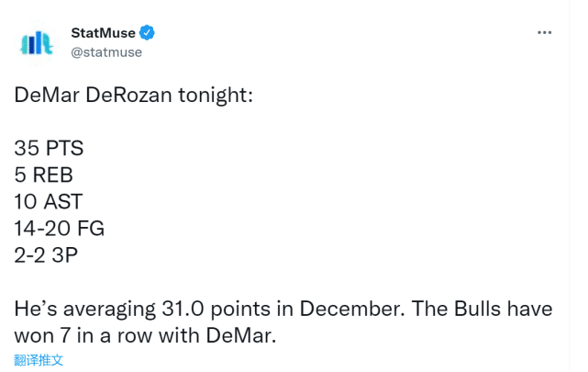Click the "DeMar DeRozan tonight:" headline text
Image resolution: width=588 pixels, height=372 pixels.
133,96
